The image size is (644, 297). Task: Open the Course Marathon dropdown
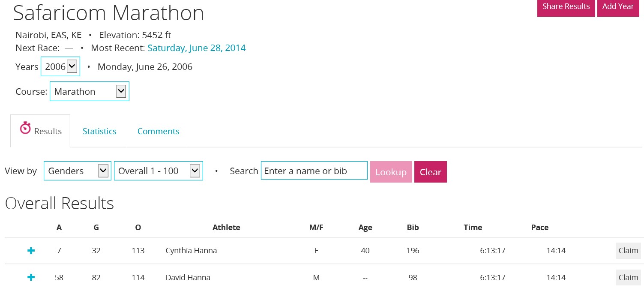[90, 91]
